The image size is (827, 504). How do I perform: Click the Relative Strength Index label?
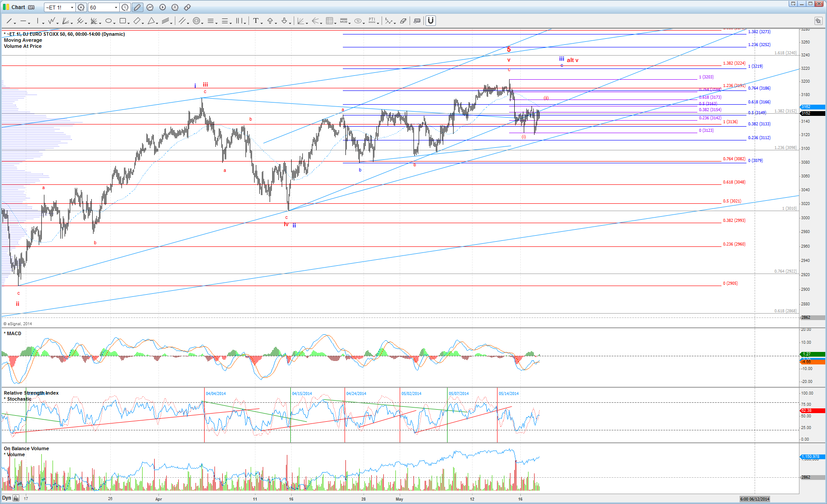(31, 393)
